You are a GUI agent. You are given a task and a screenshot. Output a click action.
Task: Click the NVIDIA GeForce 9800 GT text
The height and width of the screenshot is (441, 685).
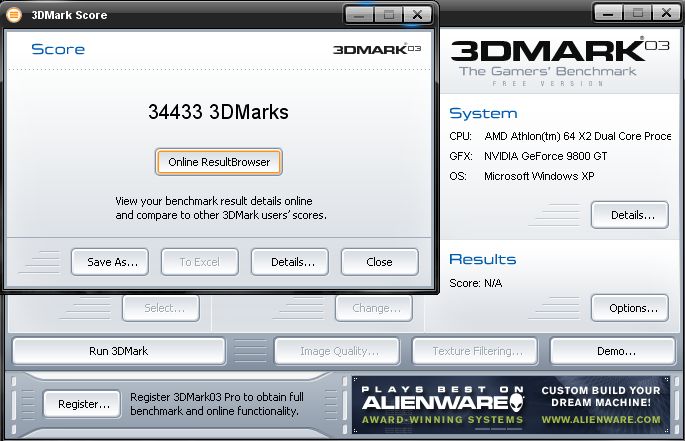tap(546, 156)
